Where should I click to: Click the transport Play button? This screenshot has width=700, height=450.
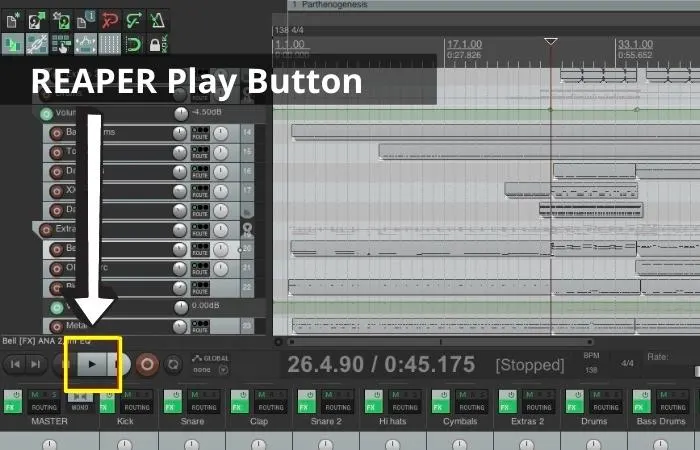point(92,364)
